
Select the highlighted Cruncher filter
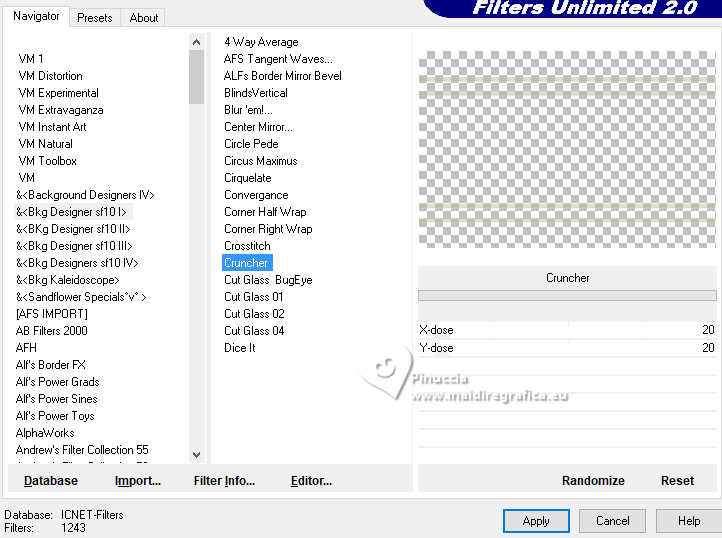click(x=246, y=263)
